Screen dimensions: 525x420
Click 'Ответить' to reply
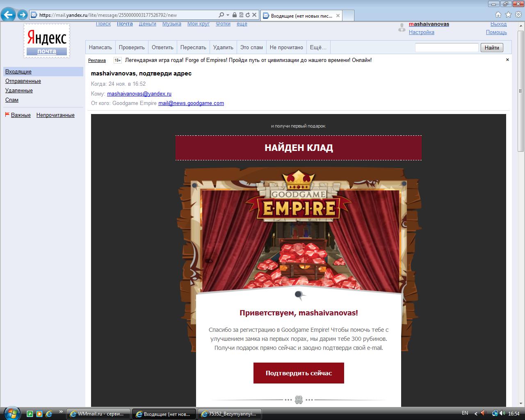click(163, 47)
